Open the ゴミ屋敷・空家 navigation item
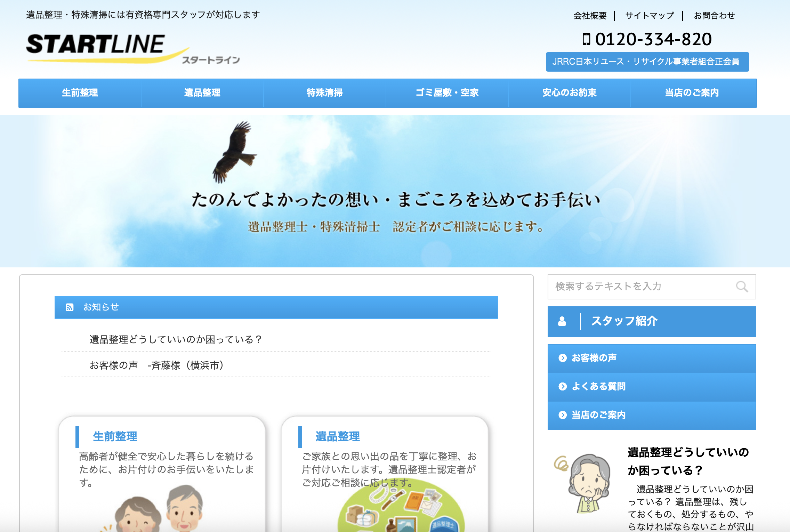Viewport: 790px width, 532px height. 447,93
